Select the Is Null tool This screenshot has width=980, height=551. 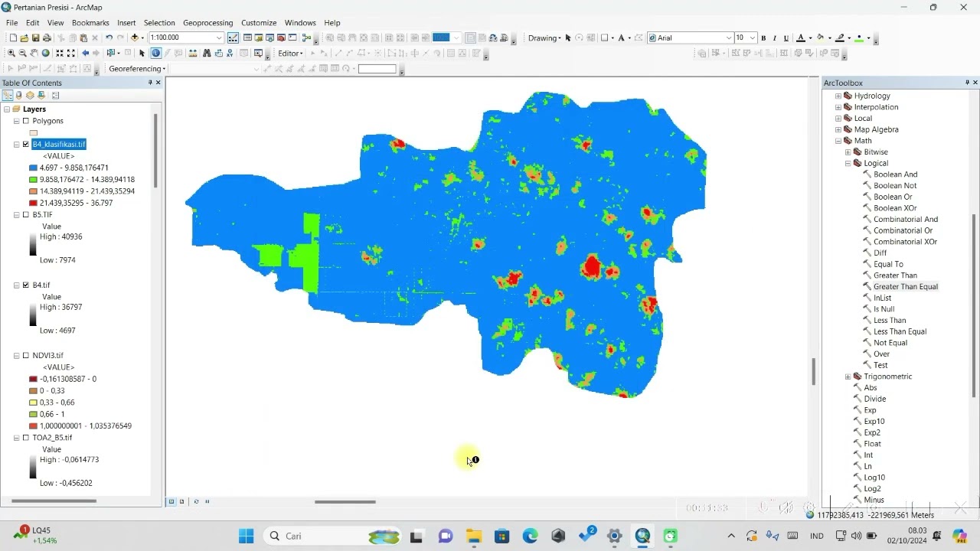[884, 309]
